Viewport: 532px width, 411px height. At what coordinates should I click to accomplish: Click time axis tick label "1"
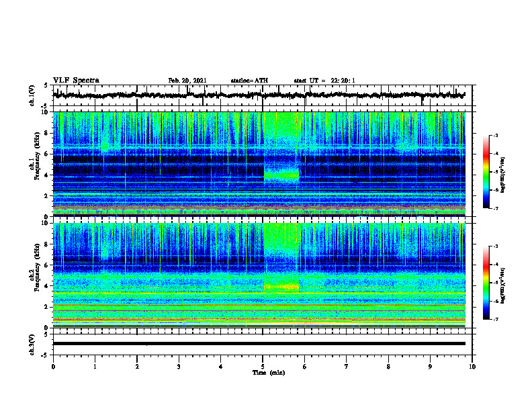(95, 367)
